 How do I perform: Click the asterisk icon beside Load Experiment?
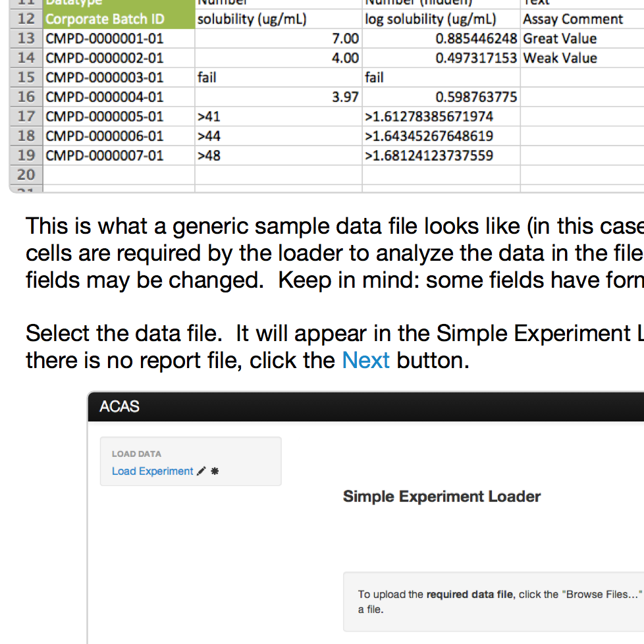pos(215,471)
